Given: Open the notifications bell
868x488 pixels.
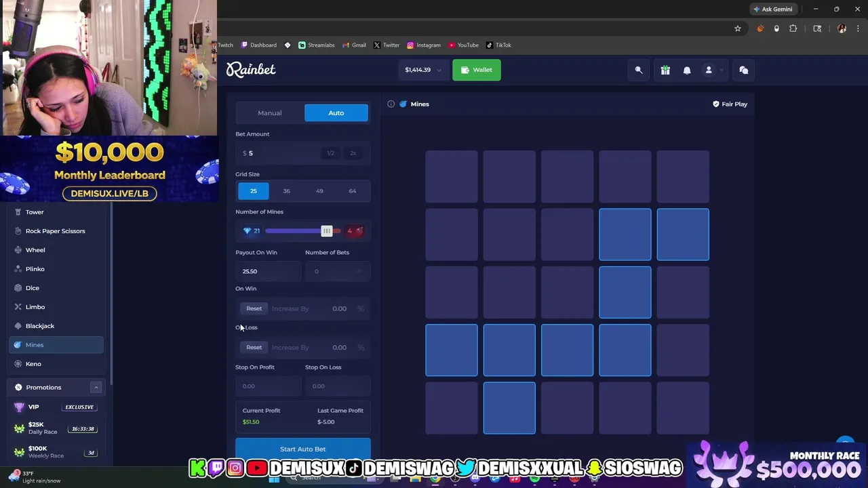Looking at the screenshot, I should (x=687, y=70).
